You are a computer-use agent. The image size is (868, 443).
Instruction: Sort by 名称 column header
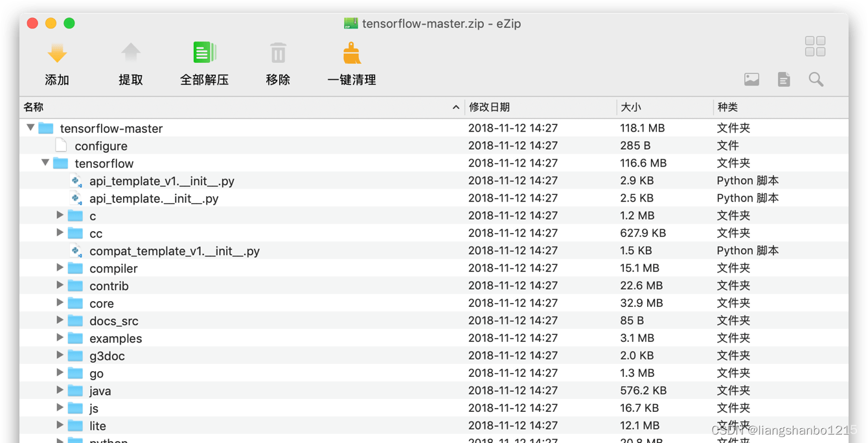242,108
